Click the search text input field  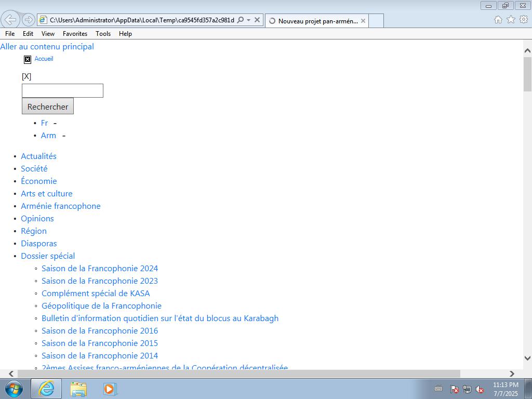point(62,91)
